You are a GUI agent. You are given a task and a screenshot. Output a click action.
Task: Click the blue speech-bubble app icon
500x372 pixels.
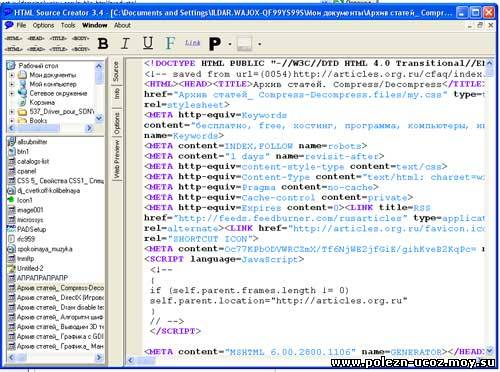click(9, 25)
